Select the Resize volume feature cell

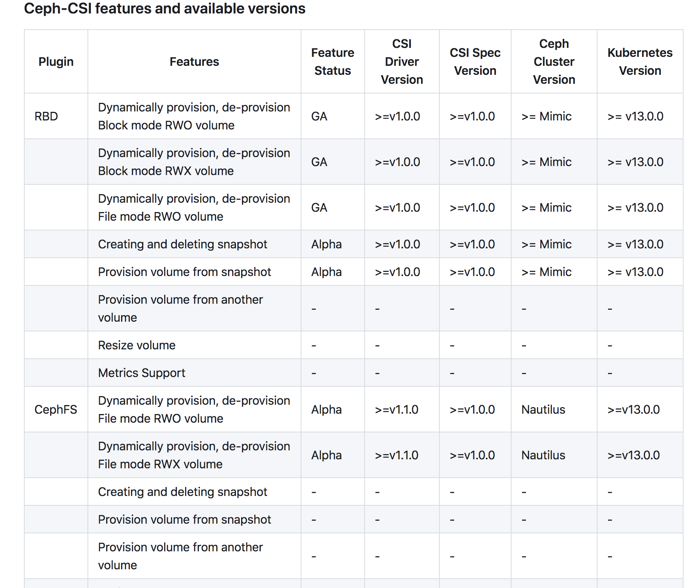coord(137,345)
